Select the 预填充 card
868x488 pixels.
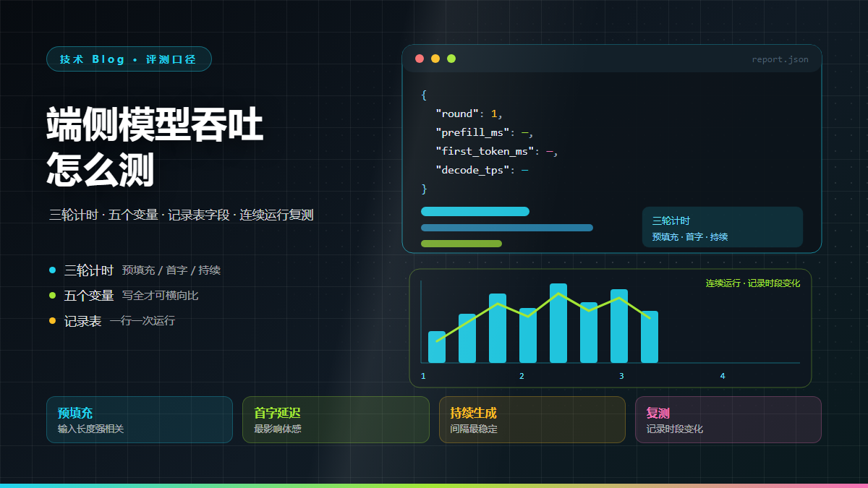point(140,419)
